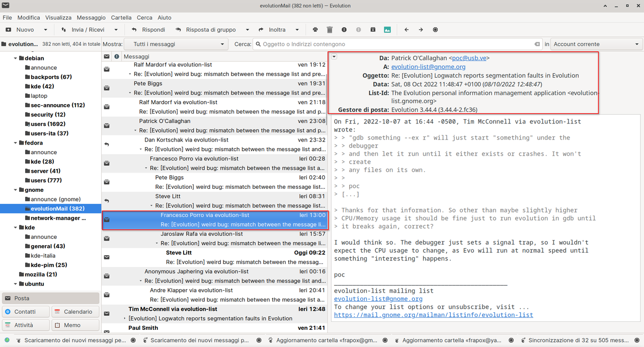Click the search field Oggetto o Indirizzi

pos(397,44)
